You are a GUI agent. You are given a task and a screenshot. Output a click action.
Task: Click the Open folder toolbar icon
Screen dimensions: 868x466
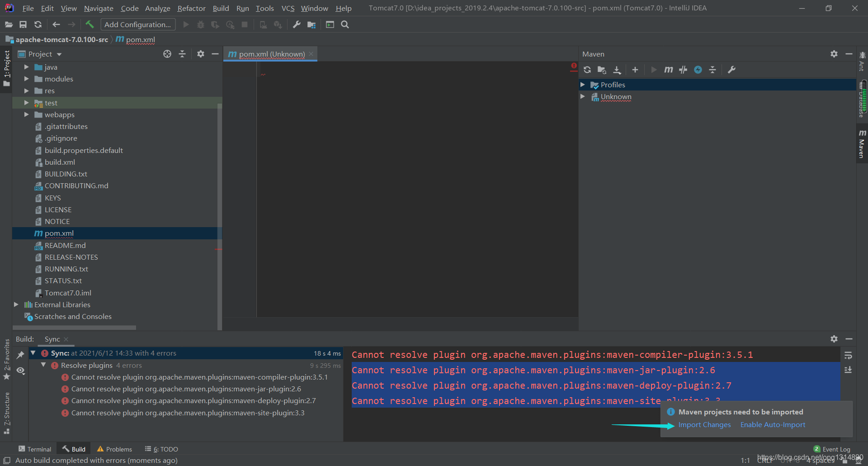(x=9, y=24)
